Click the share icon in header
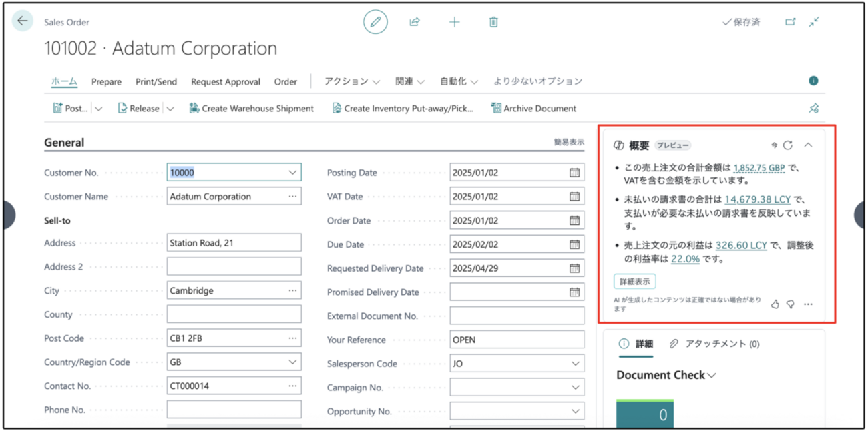This screenshot has width=868, height=433. pyautogui.click(x=415, y=22)
